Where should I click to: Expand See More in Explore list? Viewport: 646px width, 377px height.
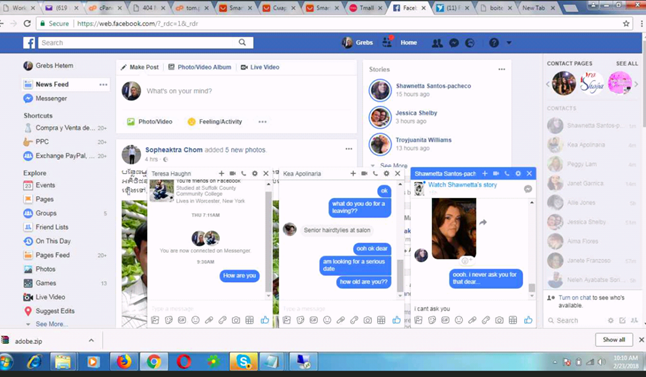coord(51,324)
